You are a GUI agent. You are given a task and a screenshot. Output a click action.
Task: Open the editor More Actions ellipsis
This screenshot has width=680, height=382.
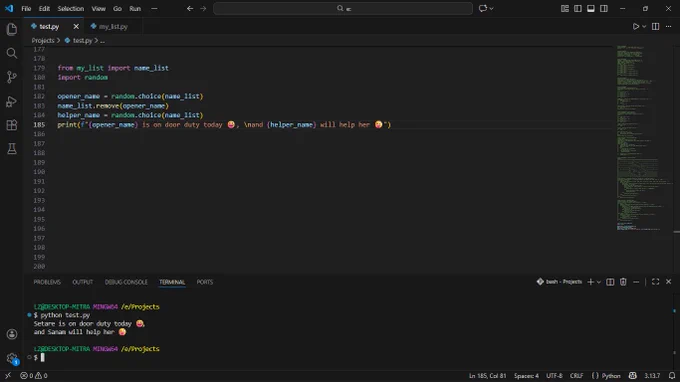[668, 26]
